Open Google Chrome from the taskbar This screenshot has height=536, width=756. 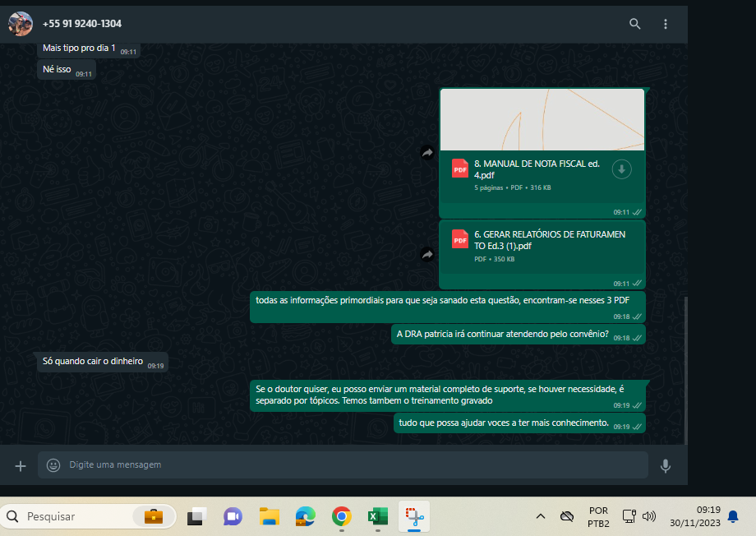(342, 516)
